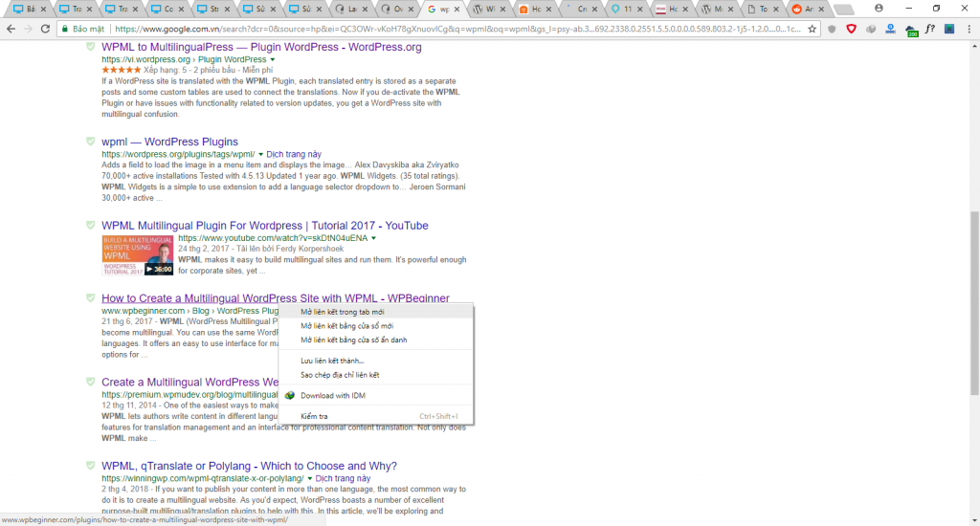Image resolution: width=980 pixels, height=526 pixels.
Task: Click green shield beside the WPBeginner result
Action: click(91, 298)
